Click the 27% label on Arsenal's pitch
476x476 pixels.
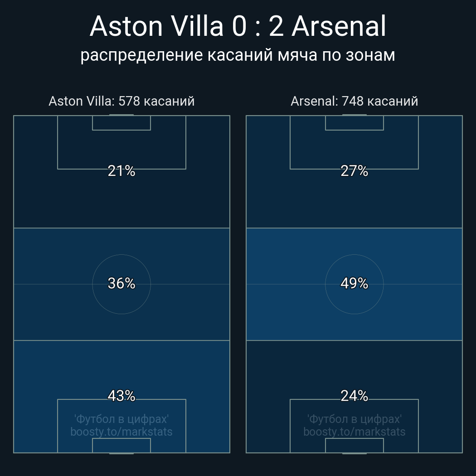tap(354, 171)
